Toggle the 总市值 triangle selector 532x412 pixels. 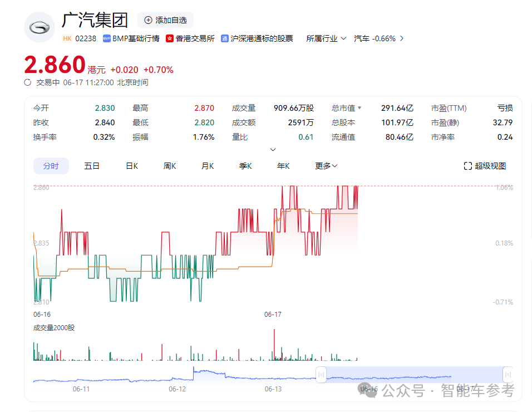[x=359, y=108]
